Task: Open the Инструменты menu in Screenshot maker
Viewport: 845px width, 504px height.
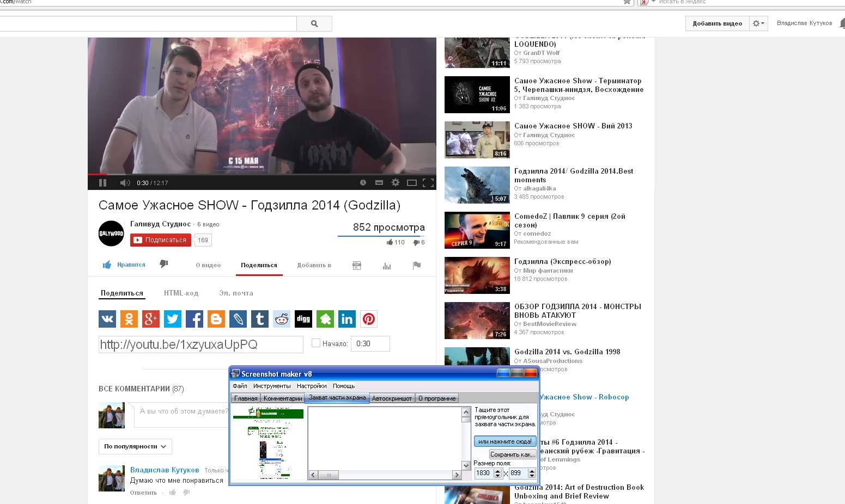Action: [272, 386]
